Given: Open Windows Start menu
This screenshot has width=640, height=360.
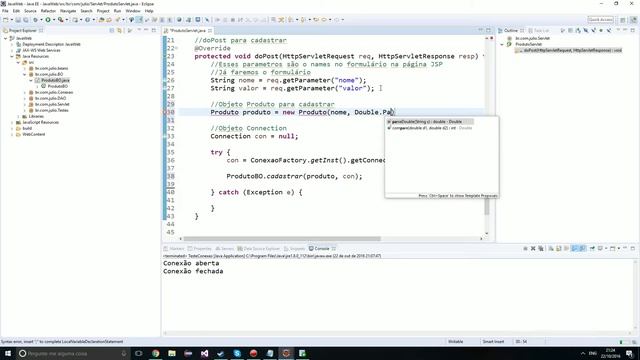Looking at the screenshot, I should pyautogui.click(x=8, y=353).
